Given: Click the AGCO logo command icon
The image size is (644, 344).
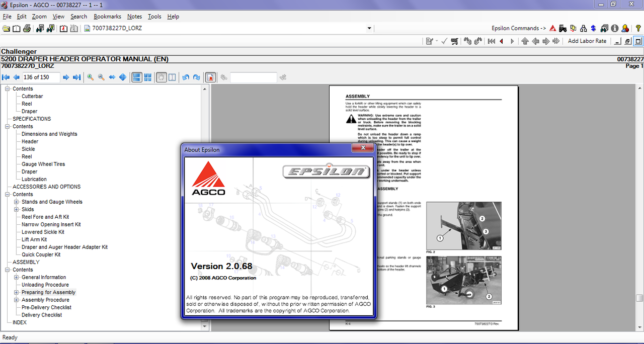Looking at the screenshot, I should [x=552, y=28].
